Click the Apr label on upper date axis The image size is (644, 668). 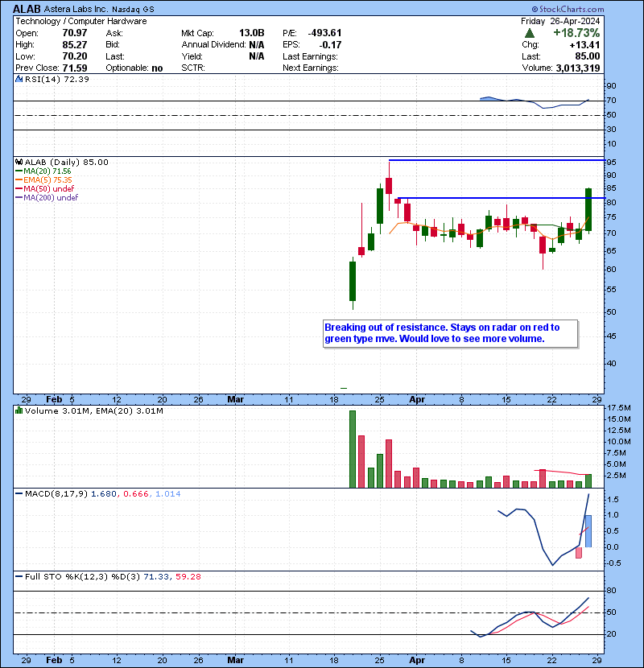coord(417,400)
